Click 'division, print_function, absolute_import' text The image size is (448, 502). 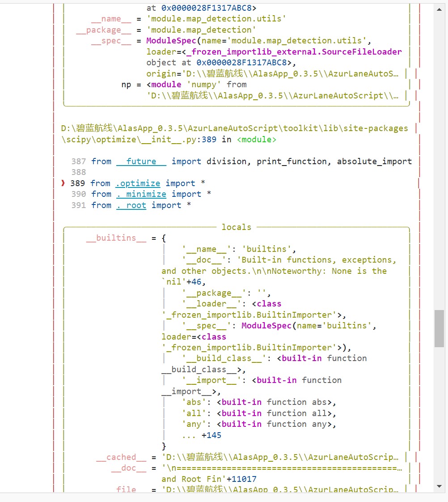click(x=309, y=162)
